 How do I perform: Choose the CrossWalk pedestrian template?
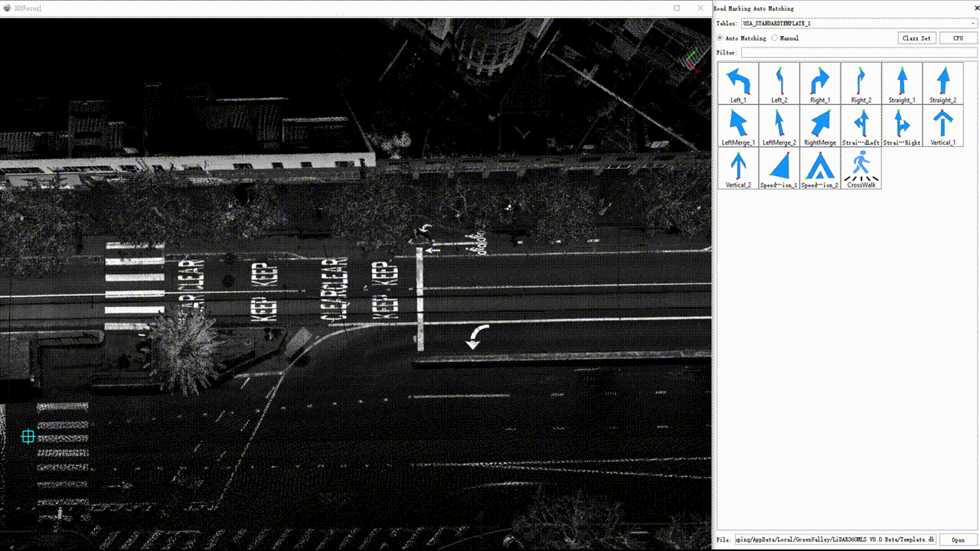[x=861, y=168]
